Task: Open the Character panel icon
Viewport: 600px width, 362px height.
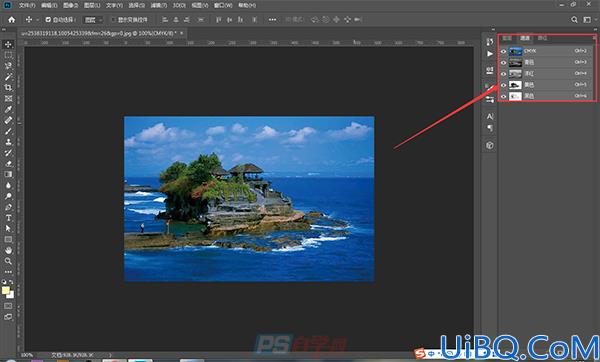Action: pos(490,116)
